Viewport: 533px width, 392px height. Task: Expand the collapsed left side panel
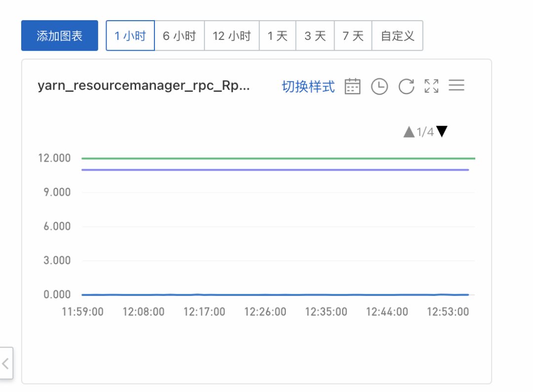tap(6, 364)
